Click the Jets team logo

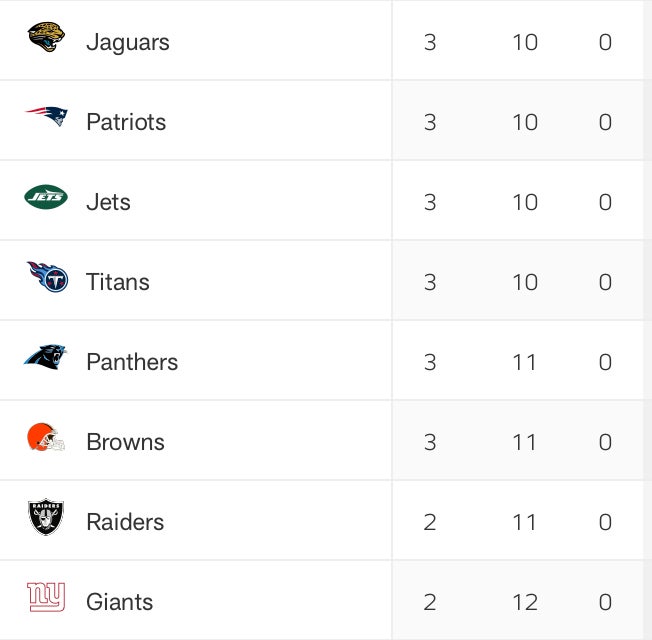pyautogui.click(x=46, y=198)
